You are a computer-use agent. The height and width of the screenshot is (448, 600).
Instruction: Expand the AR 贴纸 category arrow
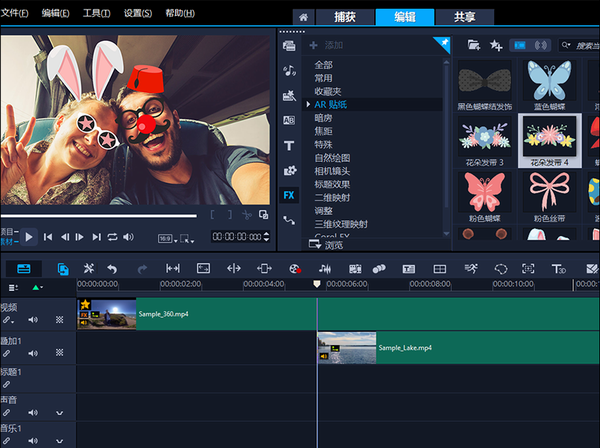coord(308,104)
